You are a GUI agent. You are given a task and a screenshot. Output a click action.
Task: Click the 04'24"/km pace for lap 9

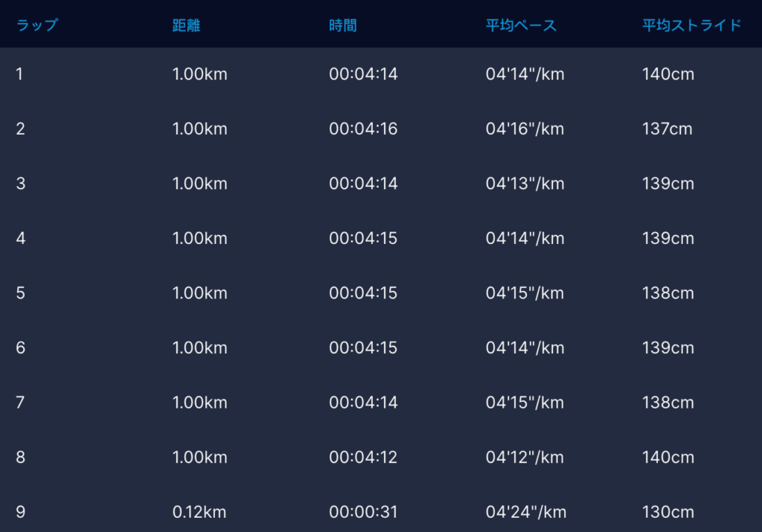click(525, 512)
